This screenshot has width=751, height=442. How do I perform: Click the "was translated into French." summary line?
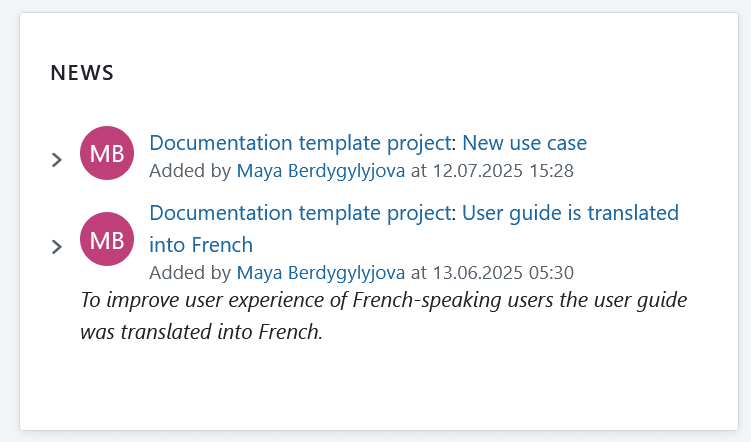(x=201, y=332)
